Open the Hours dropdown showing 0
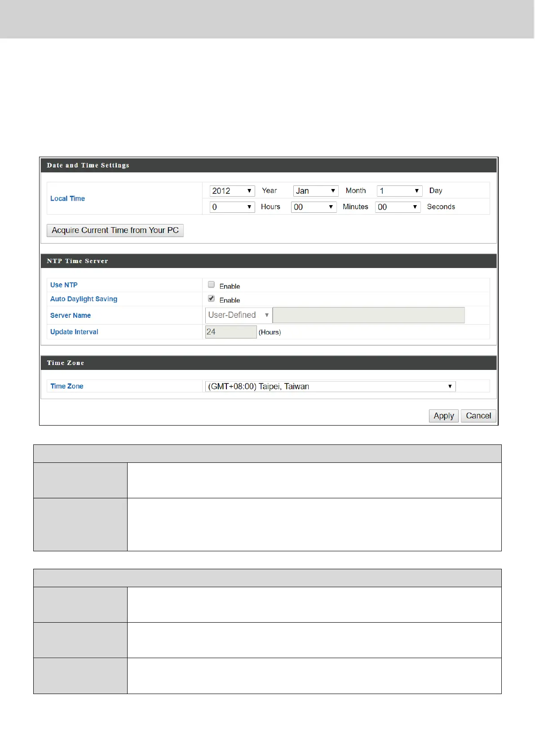The width and height of the screenshot is (535, 756). (x=232, y=207)
